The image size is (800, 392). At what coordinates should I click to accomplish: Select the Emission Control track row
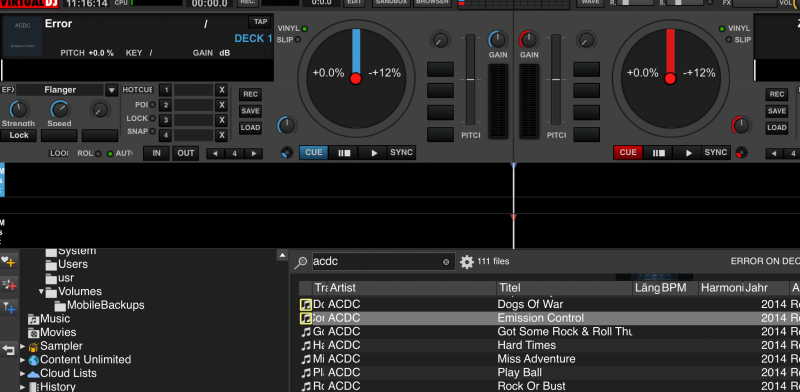549,318
